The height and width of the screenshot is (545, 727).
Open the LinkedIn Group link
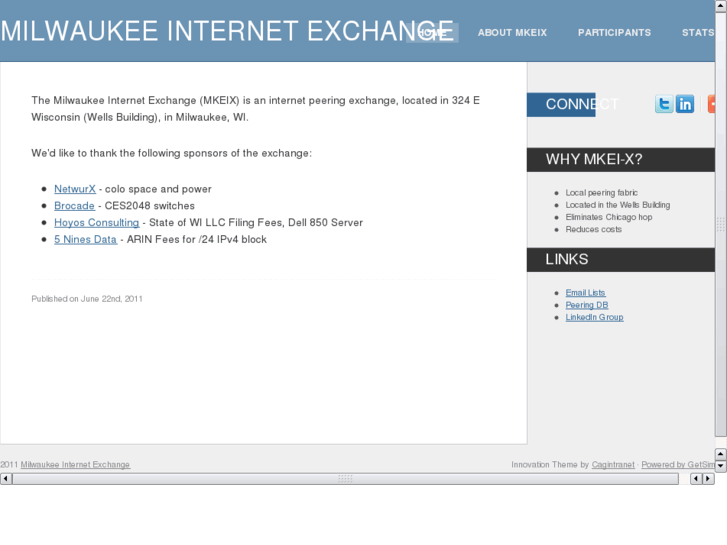(x=594, y=317)
